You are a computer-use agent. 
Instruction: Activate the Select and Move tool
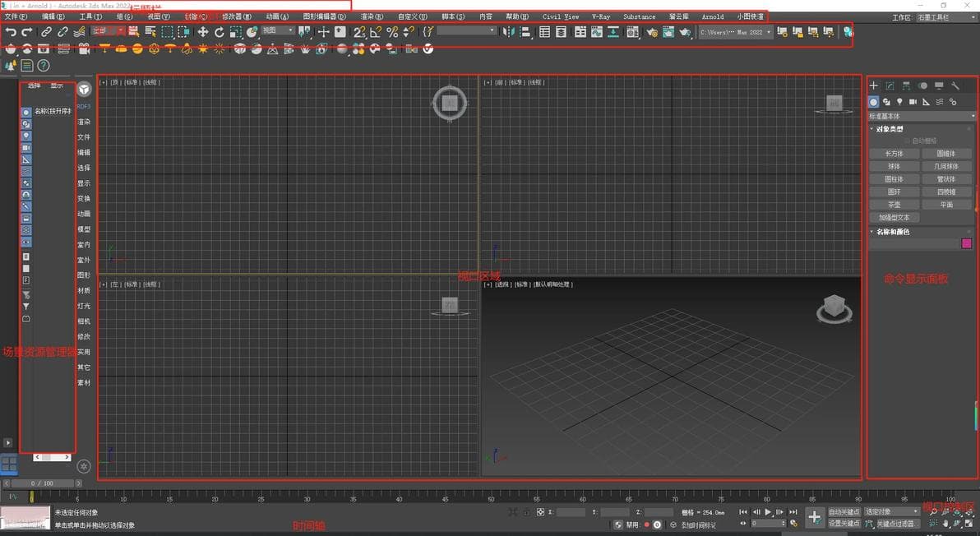[202, 32]
